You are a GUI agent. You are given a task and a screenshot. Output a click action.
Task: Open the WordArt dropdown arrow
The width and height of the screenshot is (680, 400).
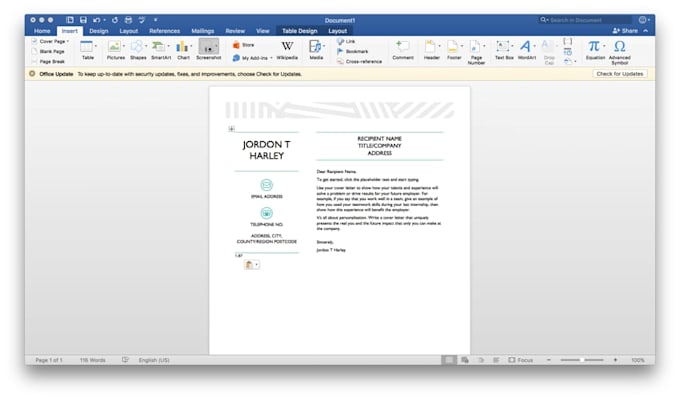point(534,46)
